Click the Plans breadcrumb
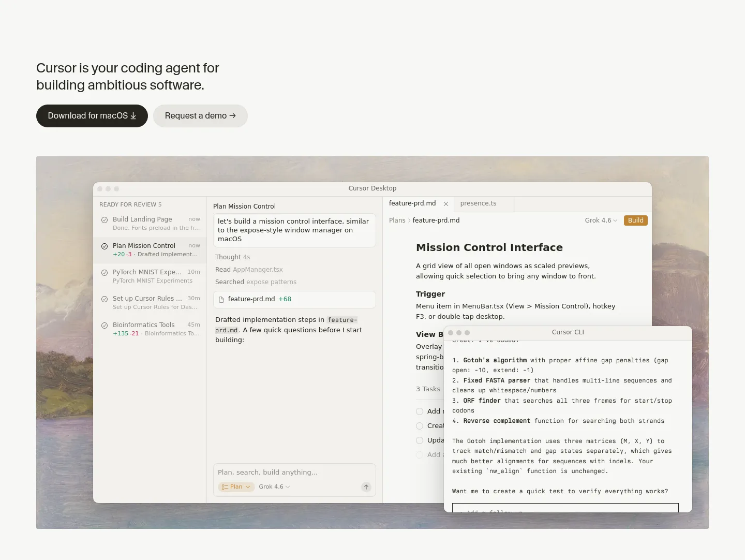This screenshot has width=745, height=560. pos(397,220)
